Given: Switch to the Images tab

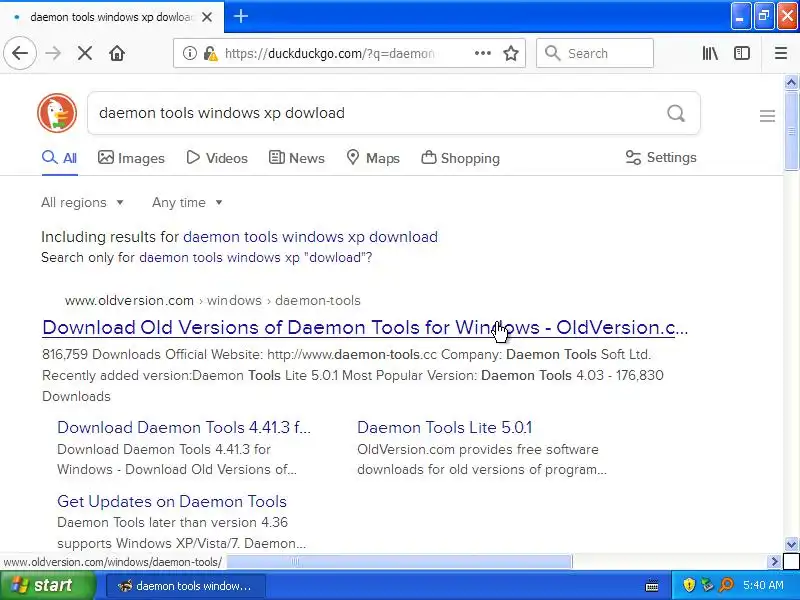Looking at the screenshot, I should (x=131, y=158).
